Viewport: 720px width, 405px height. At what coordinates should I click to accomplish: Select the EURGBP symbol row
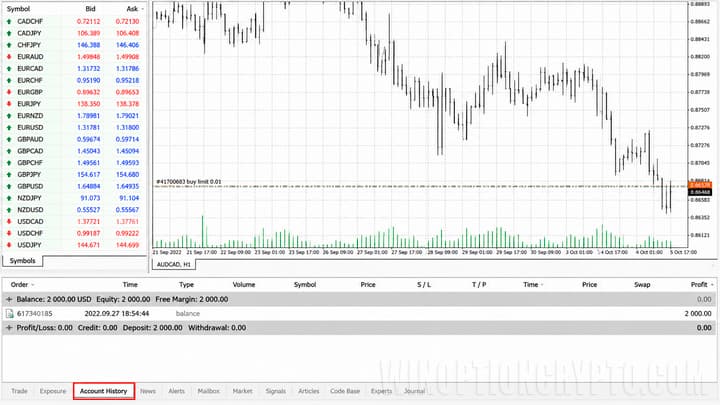point(73,92)
